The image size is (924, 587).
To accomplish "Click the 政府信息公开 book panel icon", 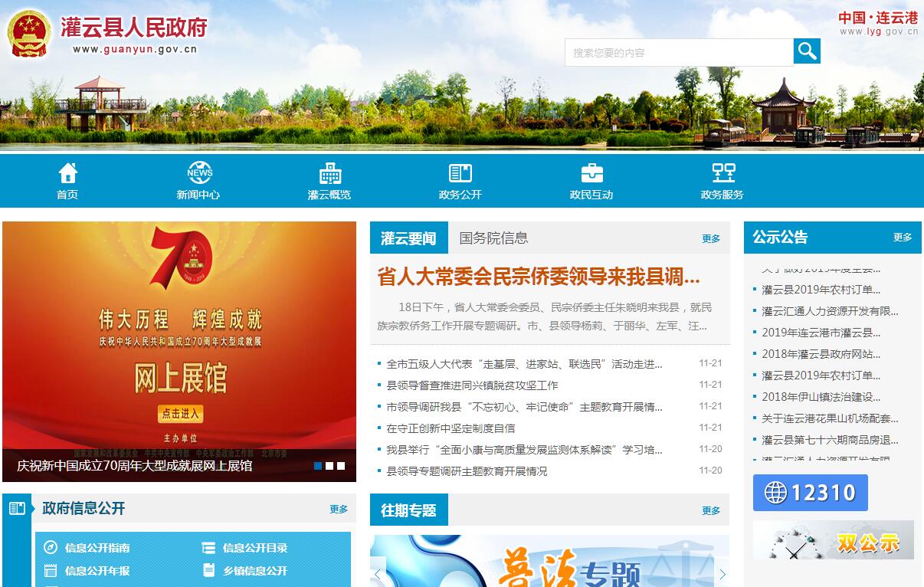I will coord(17,508).
